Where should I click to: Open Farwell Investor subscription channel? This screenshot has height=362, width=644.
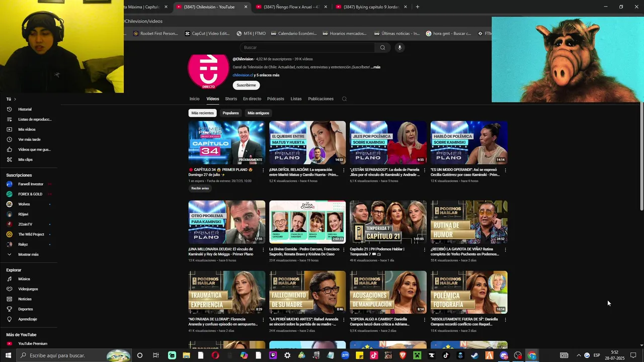[30, 184]
